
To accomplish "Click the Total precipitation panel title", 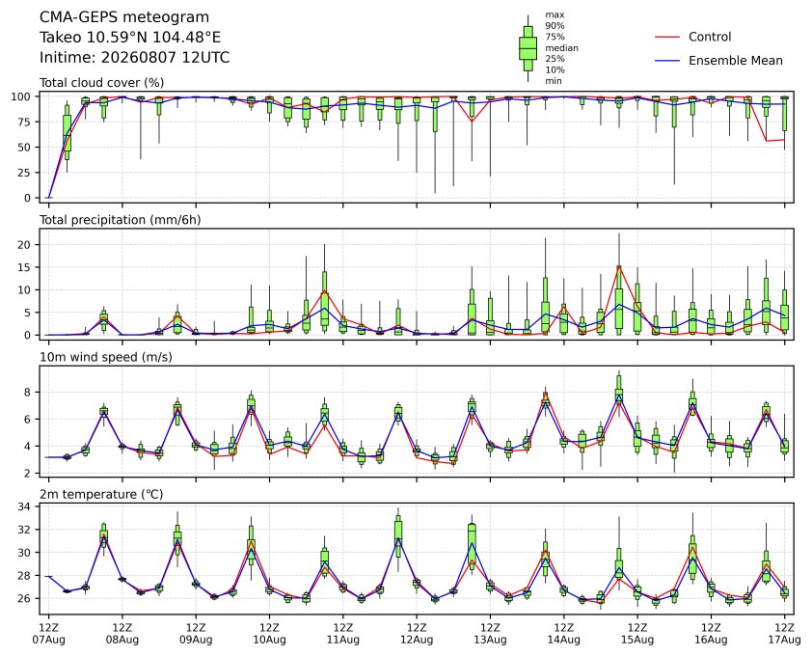I will pos(121,220).
